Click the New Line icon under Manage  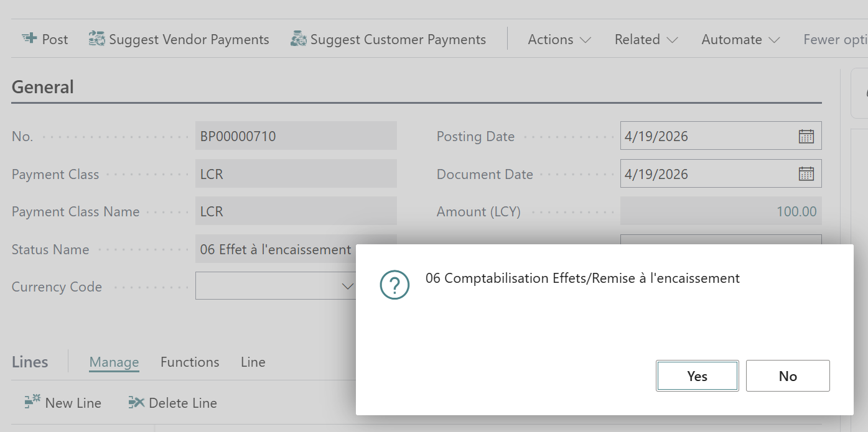point(32,402)
